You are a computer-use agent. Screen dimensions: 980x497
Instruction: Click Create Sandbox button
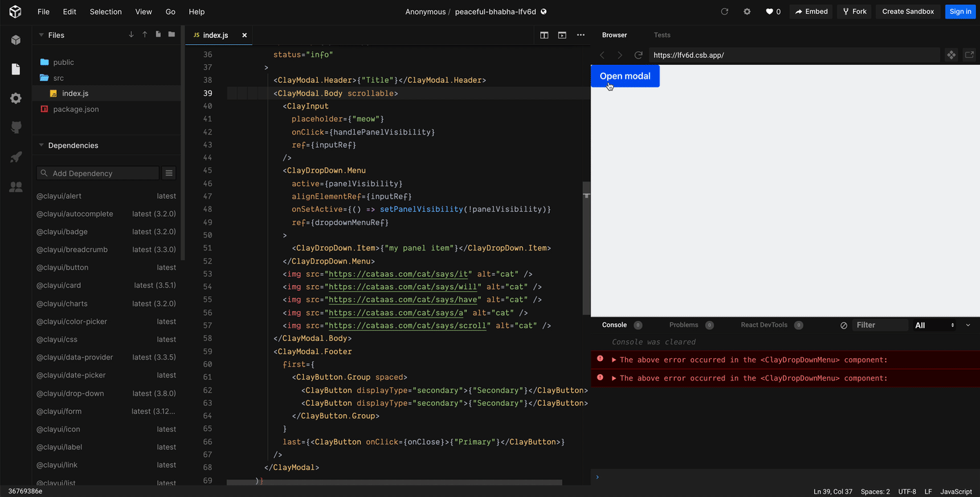point(908,12)
